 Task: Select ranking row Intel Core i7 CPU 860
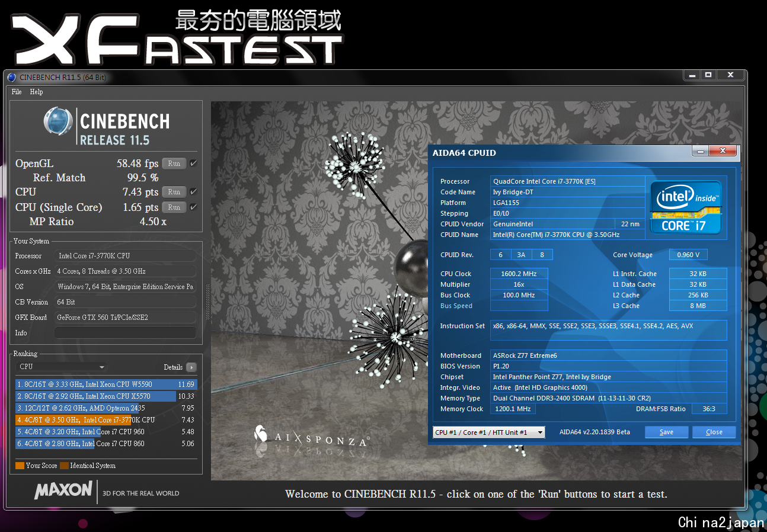tap(106, 444)
